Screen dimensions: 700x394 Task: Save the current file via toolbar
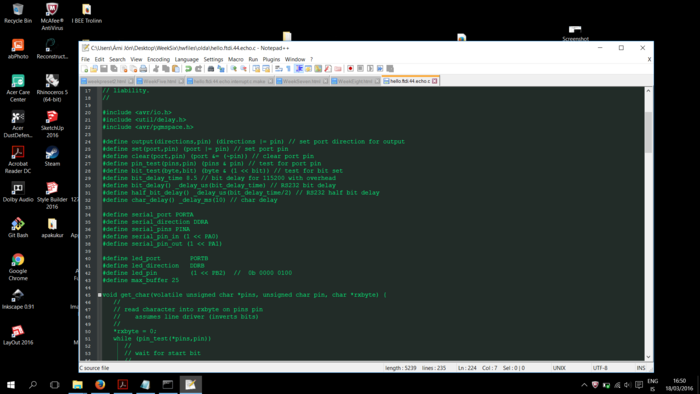click(104, 69)
